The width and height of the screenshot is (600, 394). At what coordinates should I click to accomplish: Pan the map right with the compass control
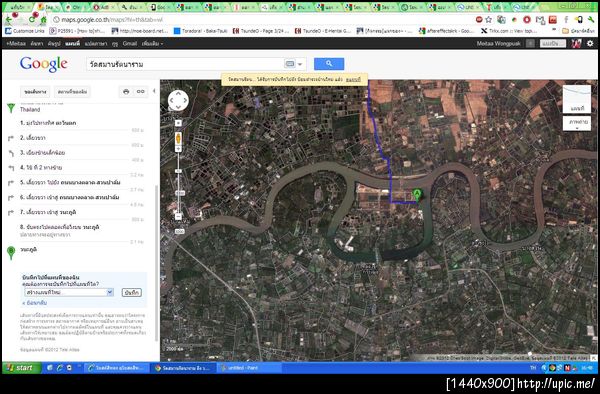pos(185,100)
